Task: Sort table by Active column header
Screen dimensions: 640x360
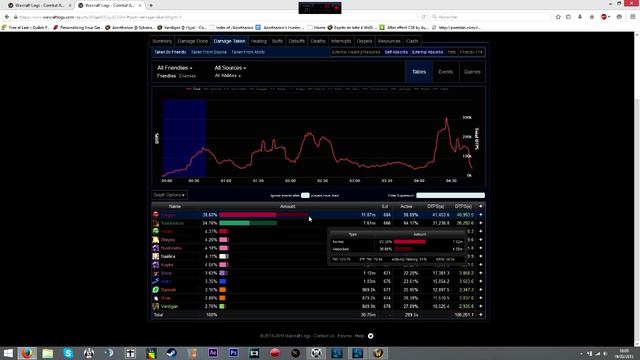Action: pyautogui.click(x=406, y=207)
